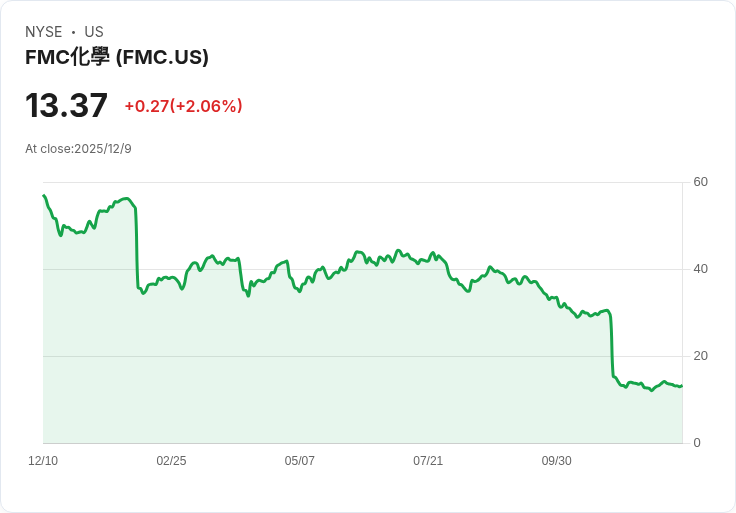This screenshot has width=736, height=513.
Task: Click the At close:2025/12/9 timestamp
Action: 78,149
